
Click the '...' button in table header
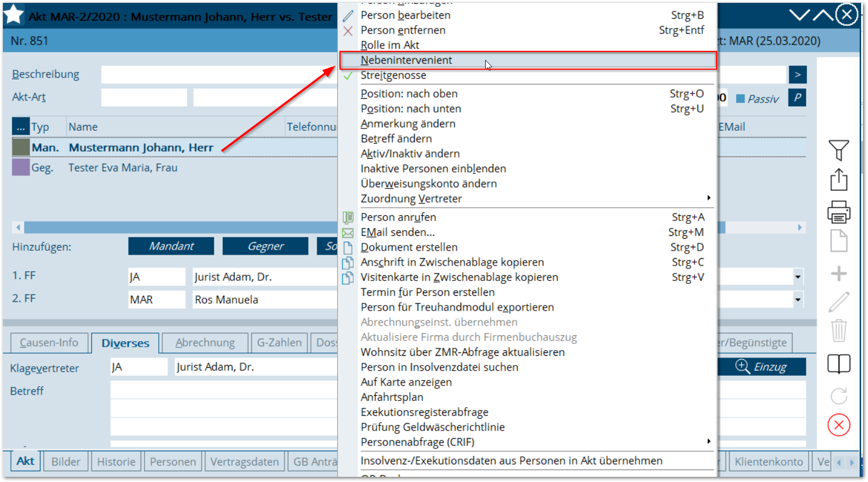tap(21, 127)
